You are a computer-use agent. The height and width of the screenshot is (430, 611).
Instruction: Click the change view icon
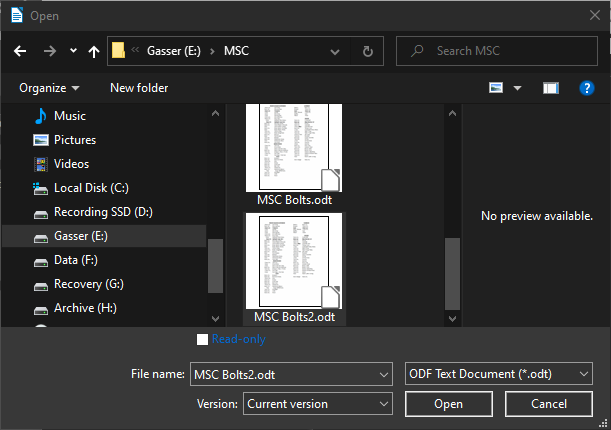496,88
